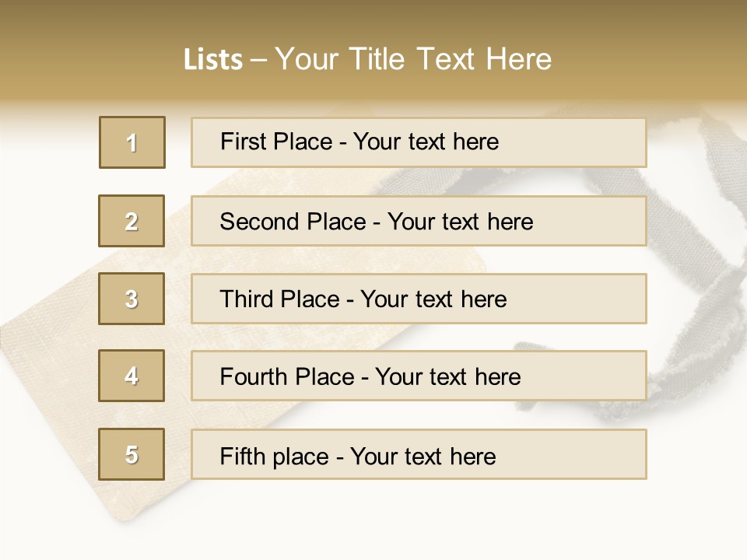Select the Second Place text box
Viewport: 747px width, 560px height.
click(x=419, y=222)
